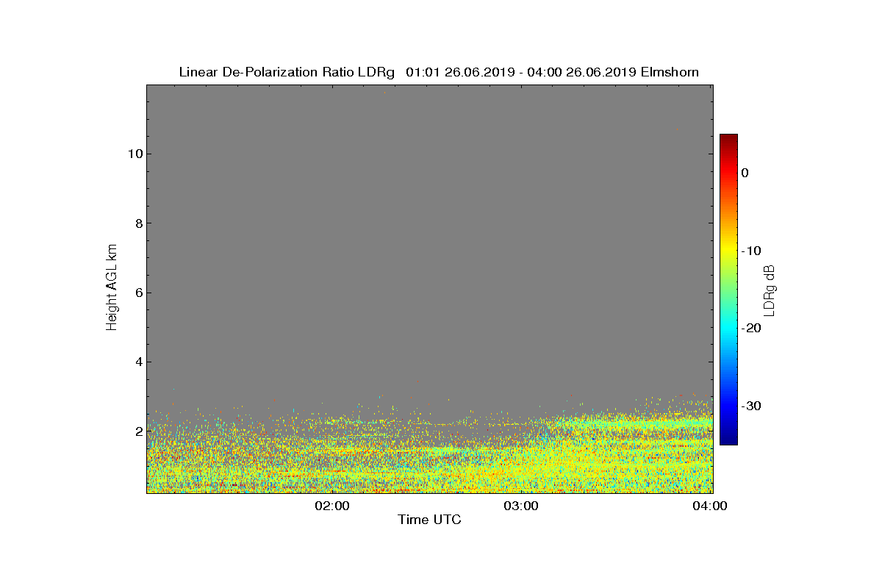The image size is (882, 588).
Task: Click the '02:00' time tick label
Action: 332,506
